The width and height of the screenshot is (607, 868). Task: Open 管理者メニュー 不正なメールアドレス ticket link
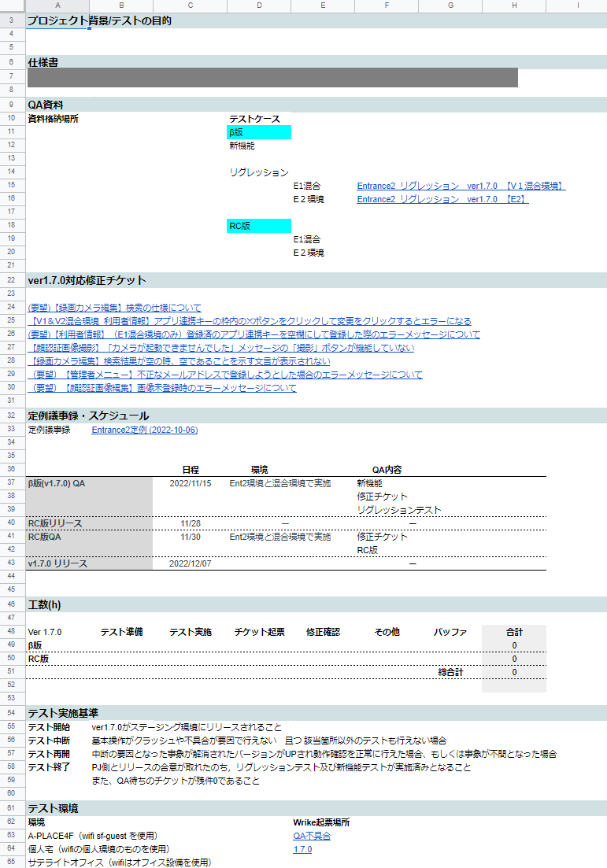click(x=225, y=375)
